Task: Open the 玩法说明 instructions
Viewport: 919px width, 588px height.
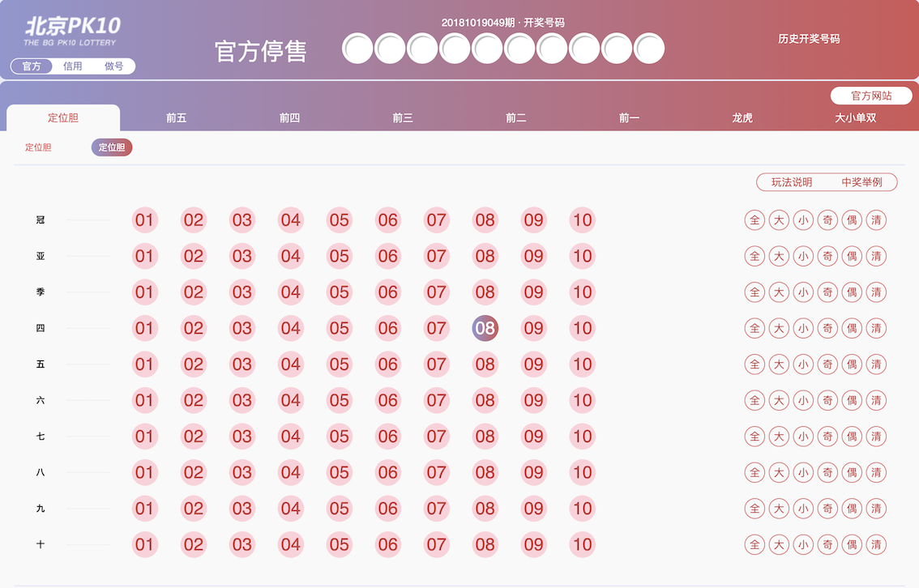Action: click(792, 182)
